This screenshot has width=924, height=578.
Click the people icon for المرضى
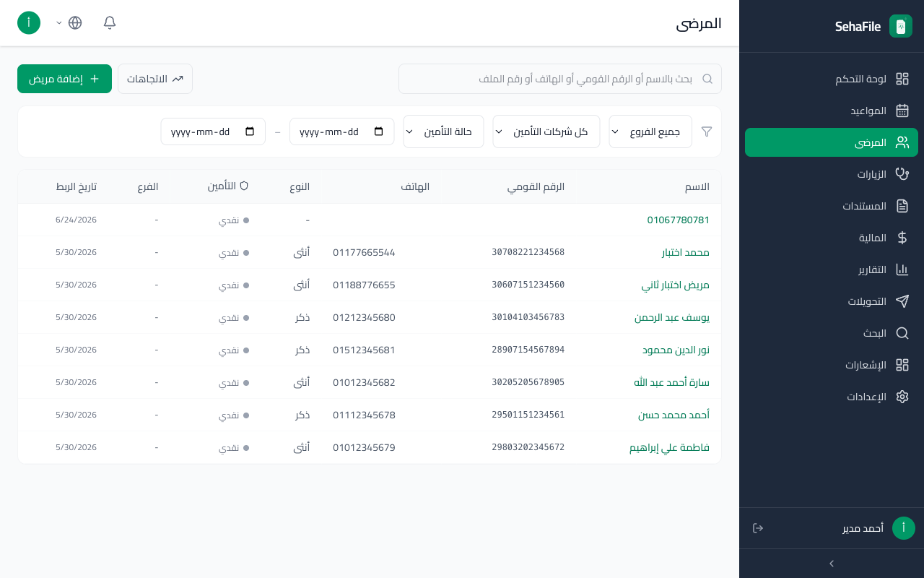click(902, 142)
